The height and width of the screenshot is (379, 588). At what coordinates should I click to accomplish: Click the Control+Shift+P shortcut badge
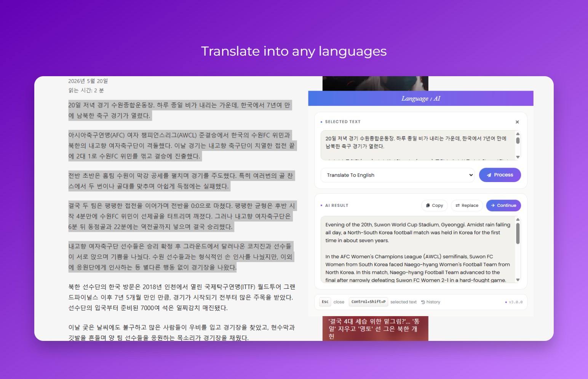coord(368,302)
